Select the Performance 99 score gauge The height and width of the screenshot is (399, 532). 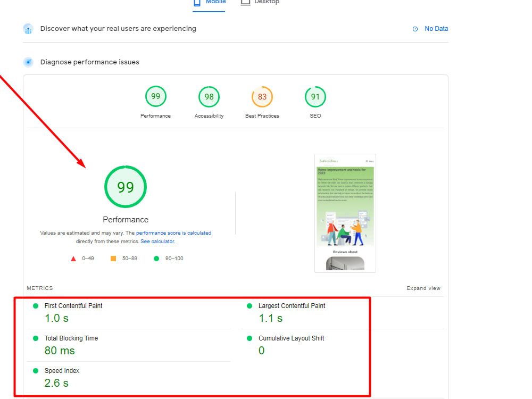(x=156, y=97)
